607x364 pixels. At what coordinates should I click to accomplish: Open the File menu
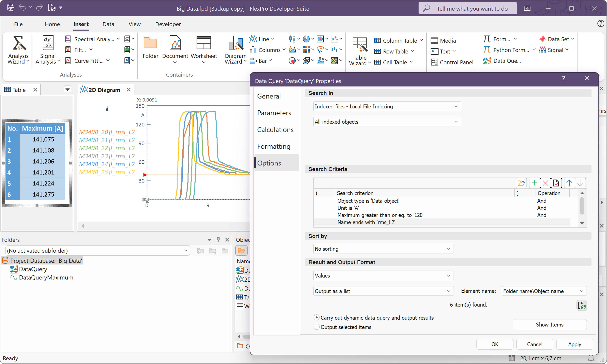[x=18, y=24]
